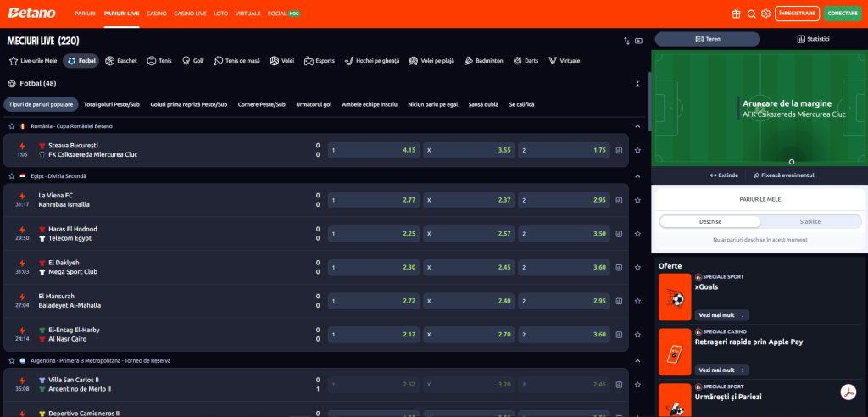
Task: Select Darts sport filter
Action: click(x=526, y=61)
